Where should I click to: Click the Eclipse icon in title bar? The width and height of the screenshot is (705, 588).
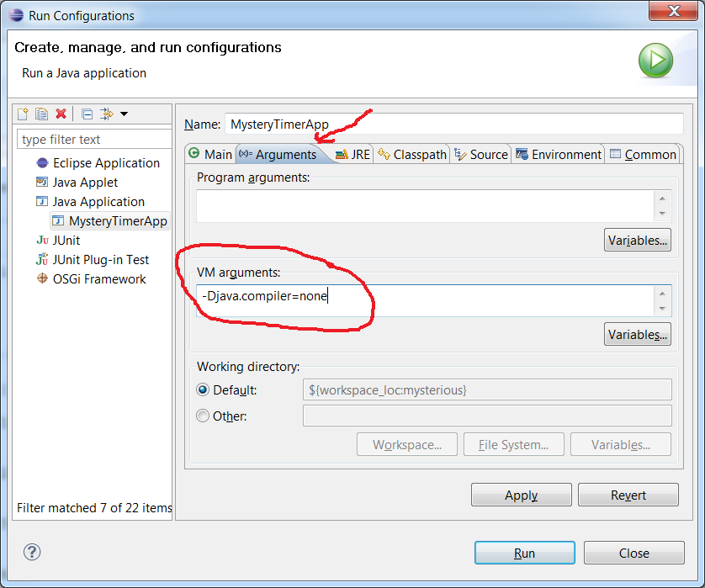click(16, 15)
